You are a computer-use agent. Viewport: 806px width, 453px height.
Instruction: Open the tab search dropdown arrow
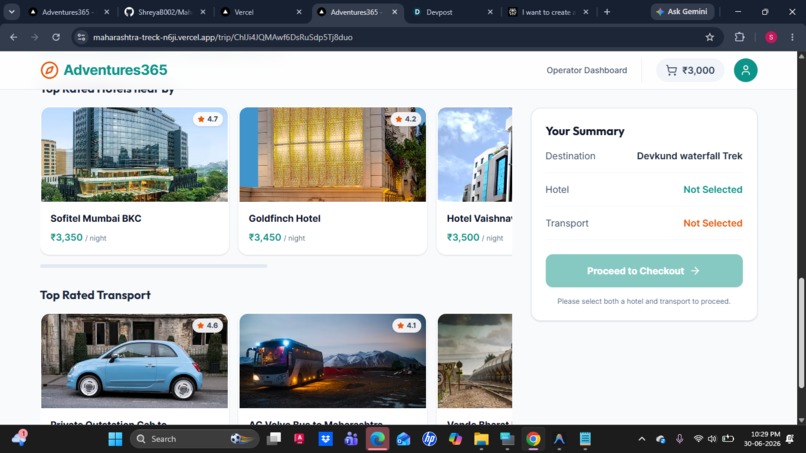click(x=11, y=11)
